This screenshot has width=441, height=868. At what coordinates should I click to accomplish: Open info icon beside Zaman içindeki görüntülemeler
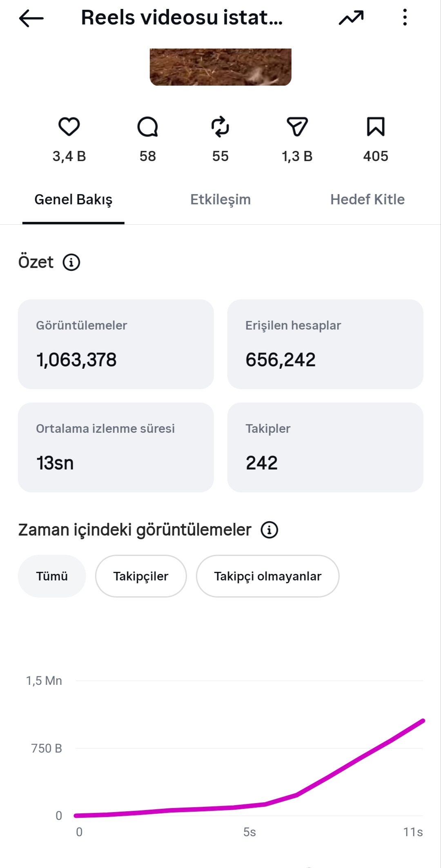pyautogui.click(x=269, y=530)
